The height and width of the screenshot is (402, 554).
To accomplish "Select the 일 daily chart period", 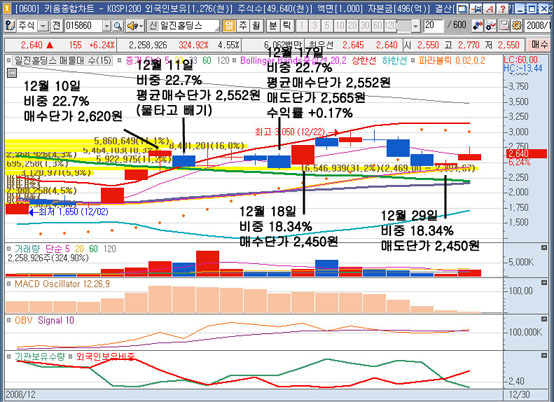I will pyautogui.click(x=229, y=25).
